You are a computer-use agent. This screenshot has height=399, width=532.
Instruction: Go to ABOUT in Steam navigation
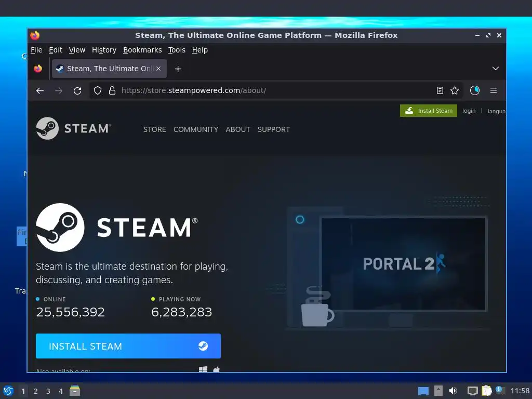point(238,129)
